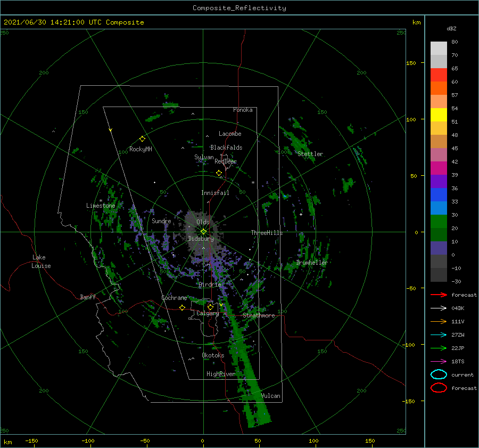Click the Lake Louise label
Image resolution: width=479 pixels, height=448 pixels.
[x=41, y=262]
